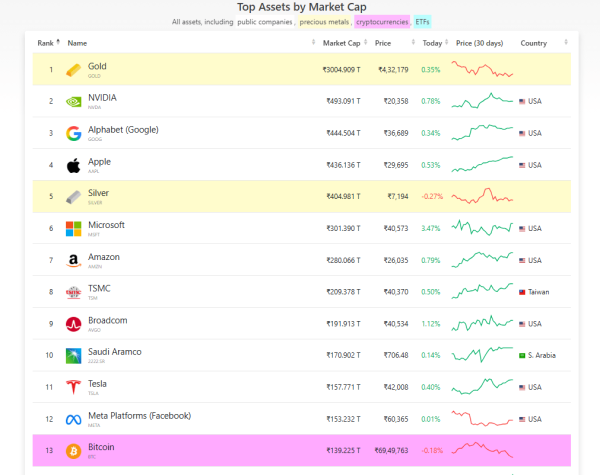Open the Gold asset page link

pyautogui.click(x=97, y=66)
